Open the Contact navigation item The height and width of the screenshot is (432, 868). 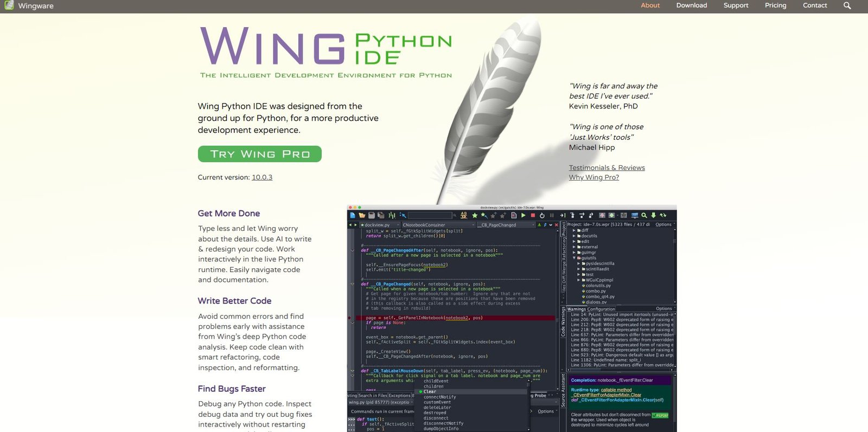815,5
